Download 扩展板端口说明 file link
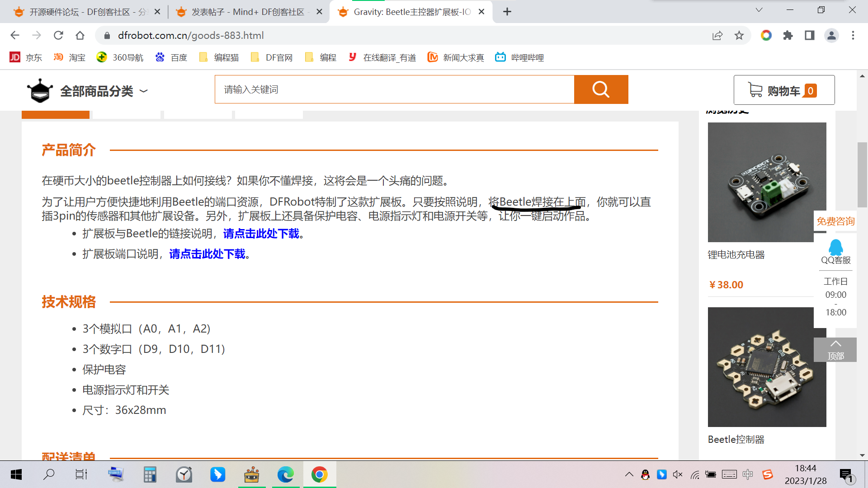 [208, 254]
